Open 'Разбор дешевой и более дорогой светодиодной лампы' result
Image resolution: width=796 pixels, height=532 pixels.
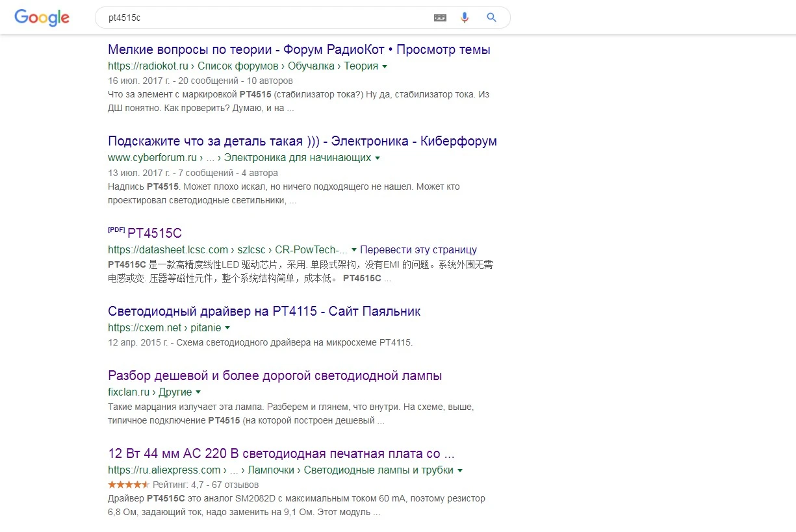point(275,375)
